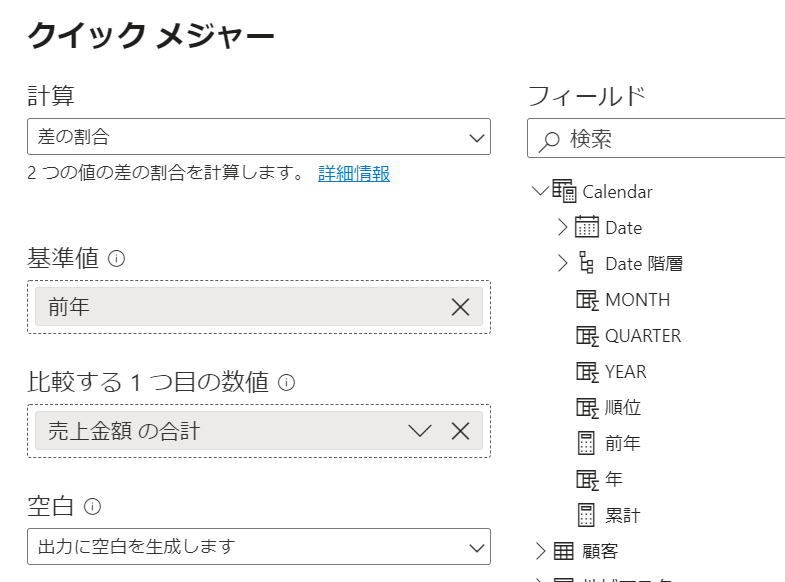Open aggregation chevron on 売上金額 の合計
The height and width of the screenshot is (582, 785).
[x=420, y=431]
